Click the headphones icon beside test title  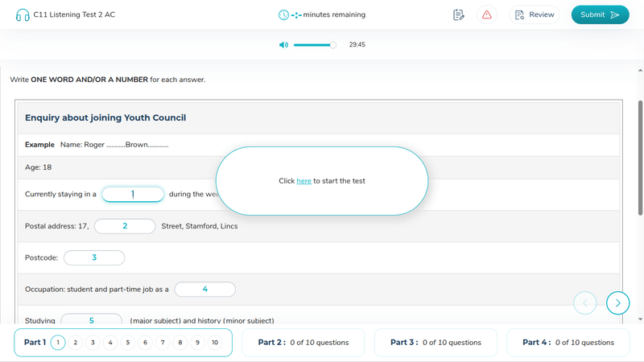click(23, 15)
